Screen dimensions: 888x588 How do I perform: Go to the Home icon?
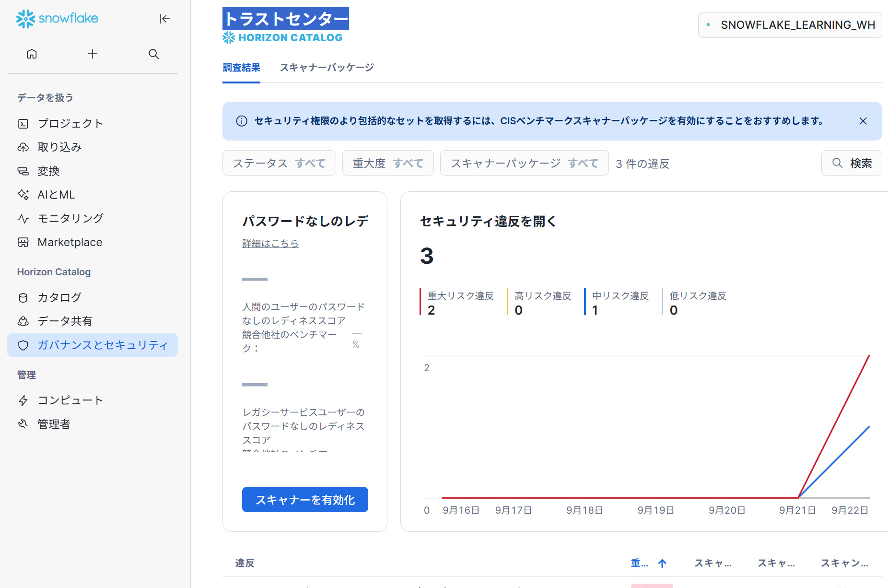(x=32, y=54)
